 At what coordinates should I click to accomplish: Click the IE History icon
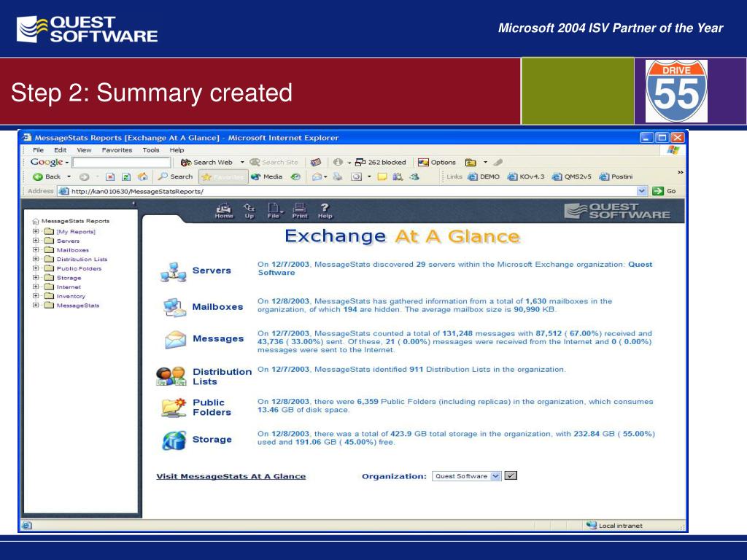[x=295, y=176]
